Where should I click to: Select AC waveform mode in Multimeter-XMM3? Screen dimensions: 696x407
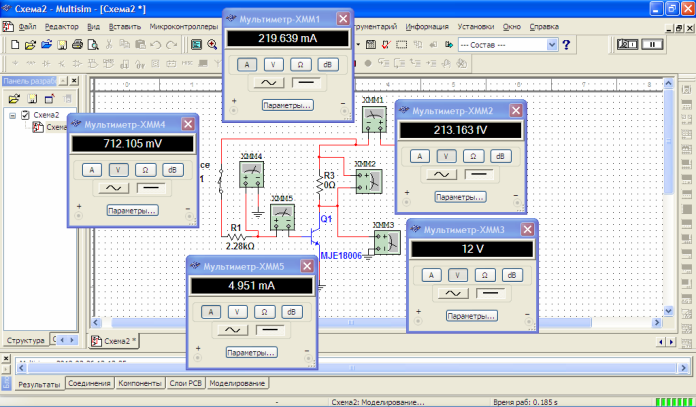click(453, 293)
